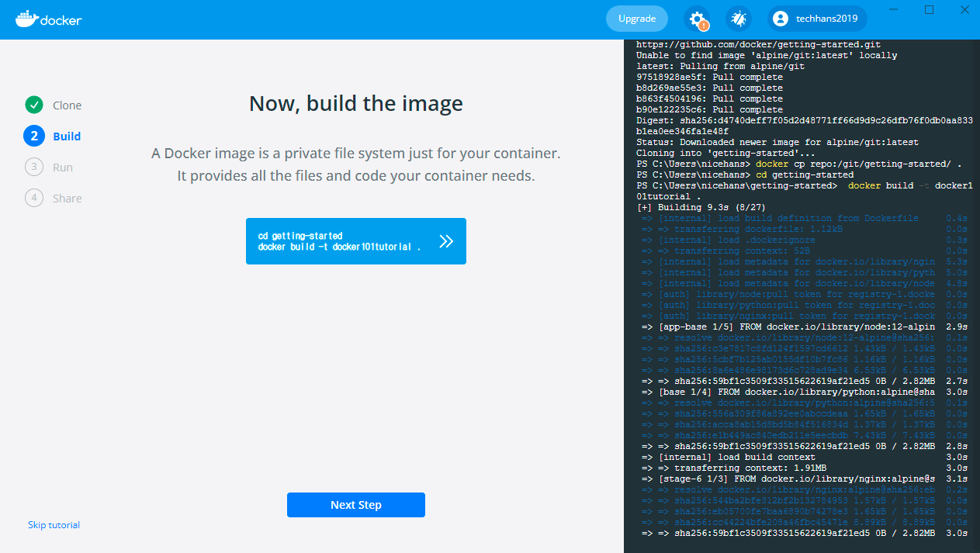Click the Next Step button
980x553 pixels.
tap(356, 505)
